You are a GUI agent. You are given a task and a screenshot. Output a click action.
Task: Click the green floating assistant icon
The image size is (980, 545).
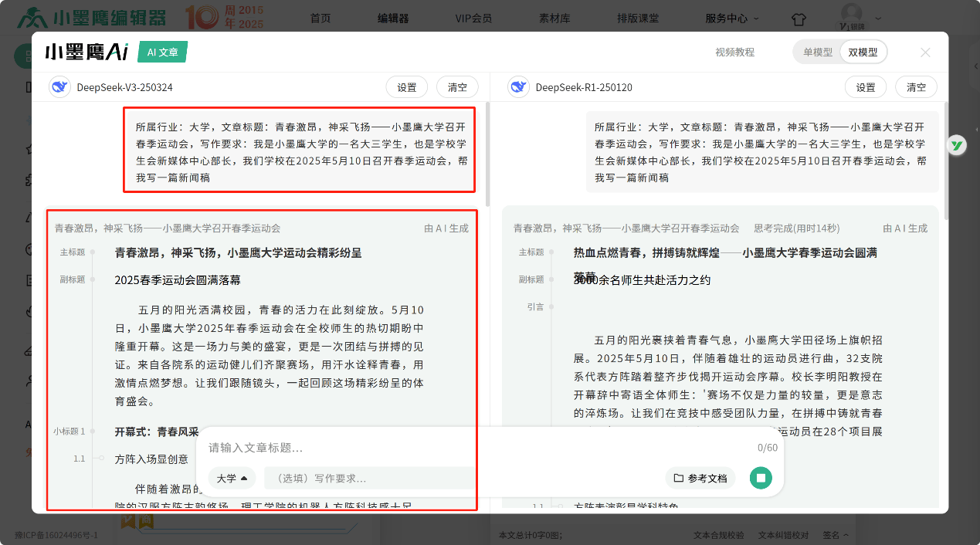[x=957, y=145]
